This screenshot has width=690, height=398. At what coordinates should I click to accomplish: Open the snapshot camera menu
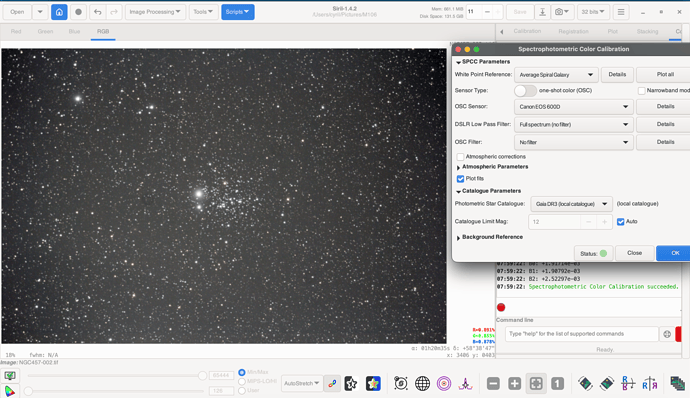pos(561,12)
